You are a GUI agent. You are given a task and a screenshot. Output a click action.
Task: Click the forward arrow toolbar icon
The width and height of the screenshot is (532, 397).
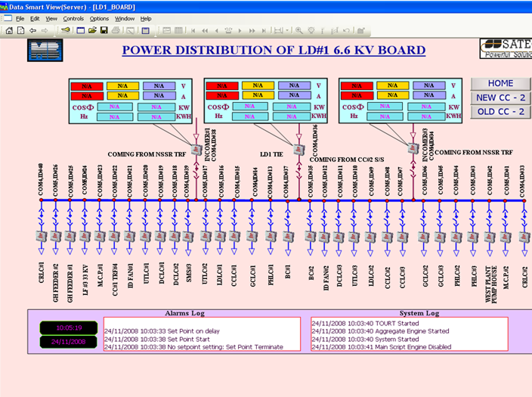pyautogui.click(x=45, y=30)
